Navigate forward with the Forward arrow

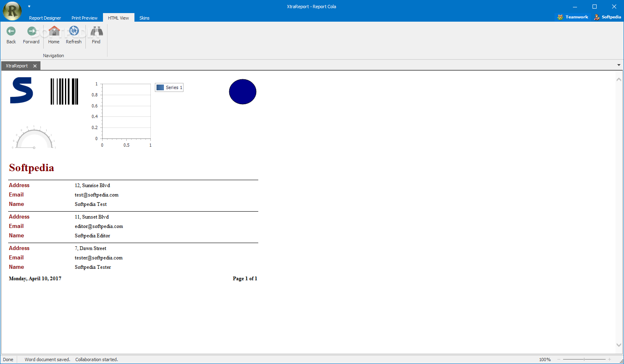(x=31, y=35)
